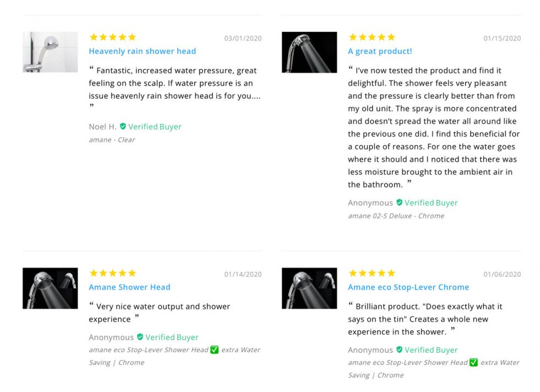Click the star rating on the Amane Shower Head review
Image resolution: width=540 pixels, height=392 pixels.
tap(112, 272)
